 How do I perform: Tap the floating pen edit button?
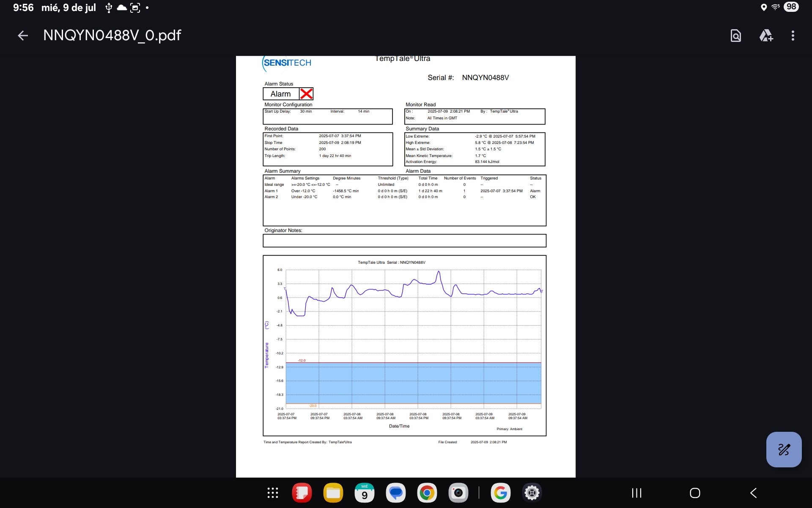pyautogui.click(x=784, y=449)
